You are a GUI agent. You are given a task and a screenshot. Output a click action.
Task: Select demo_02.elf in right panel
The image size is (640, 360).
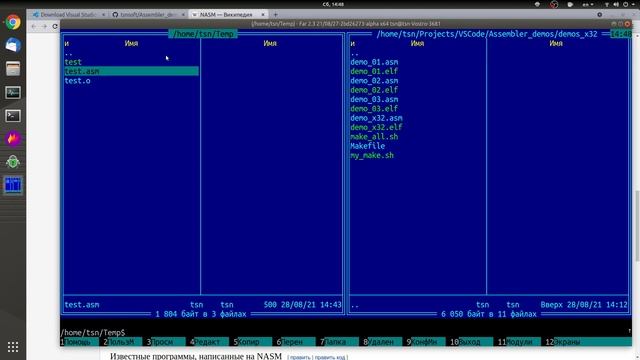[374, 90]
